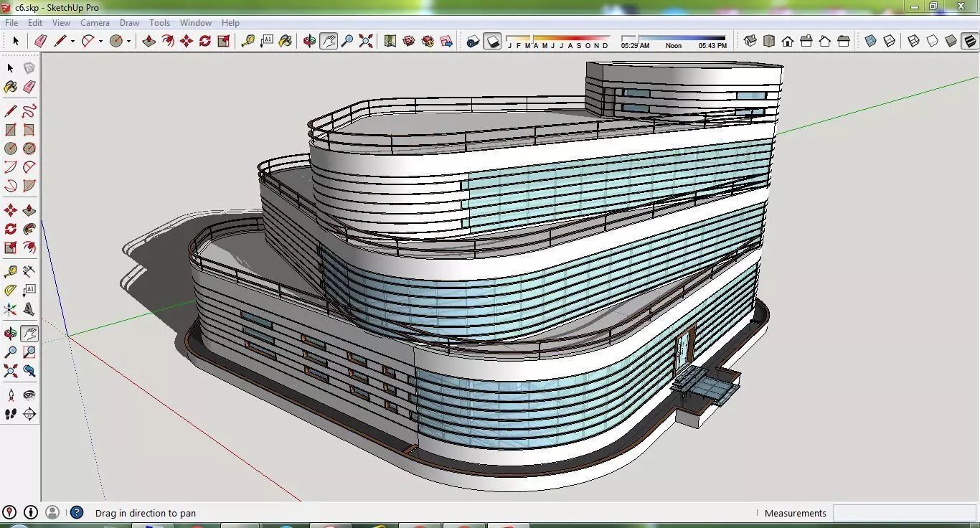Open the Extension Warehouse icon
Image resolution: width=980 pixels, height=528 pixels.
(x=427, y=41)
